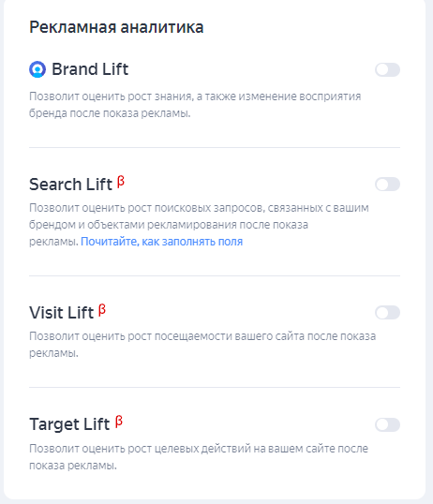Screen dimensions: 433x504
Task: Click the red beta badge next to Target Lift
Action: coord(119,422)
